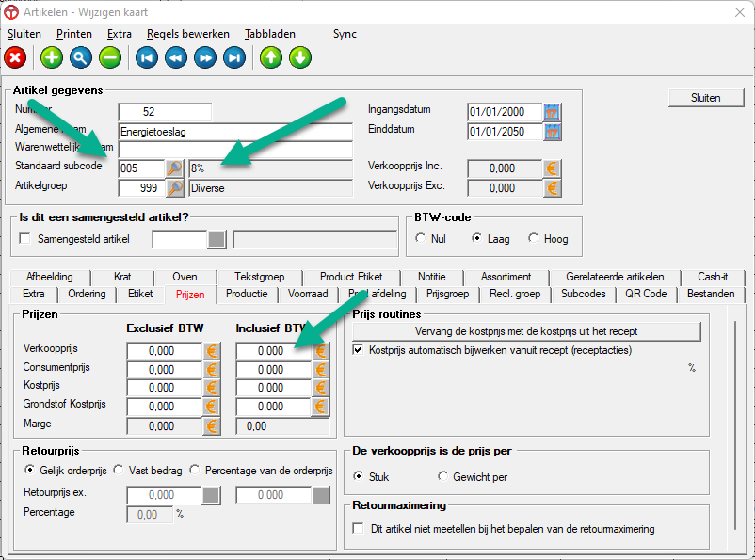
Task: Click the Einddatum field 01/01/2050
Action: coord(505,132)
